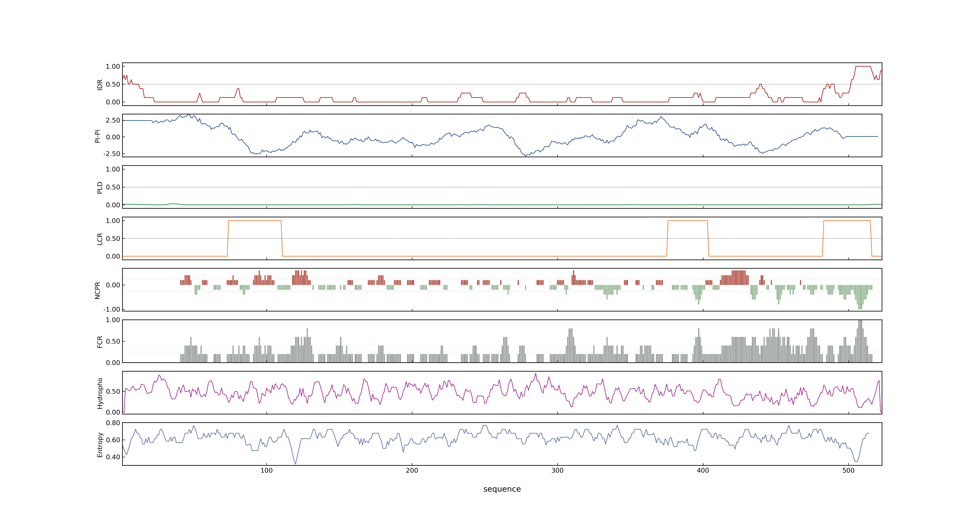This screenshot has height=523, width=980.
Task: Click the Entropy y-axis label
Action: 100,444
